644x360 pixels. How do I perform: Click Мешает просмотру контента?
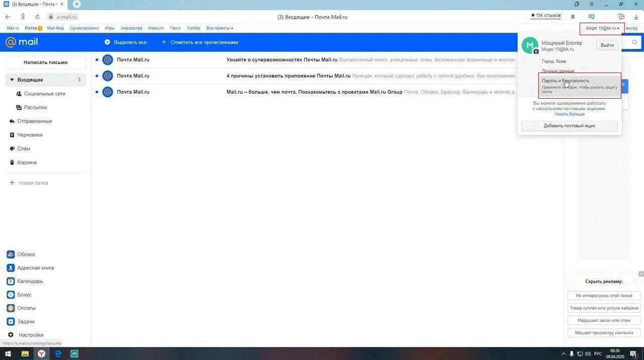[604, 332]
